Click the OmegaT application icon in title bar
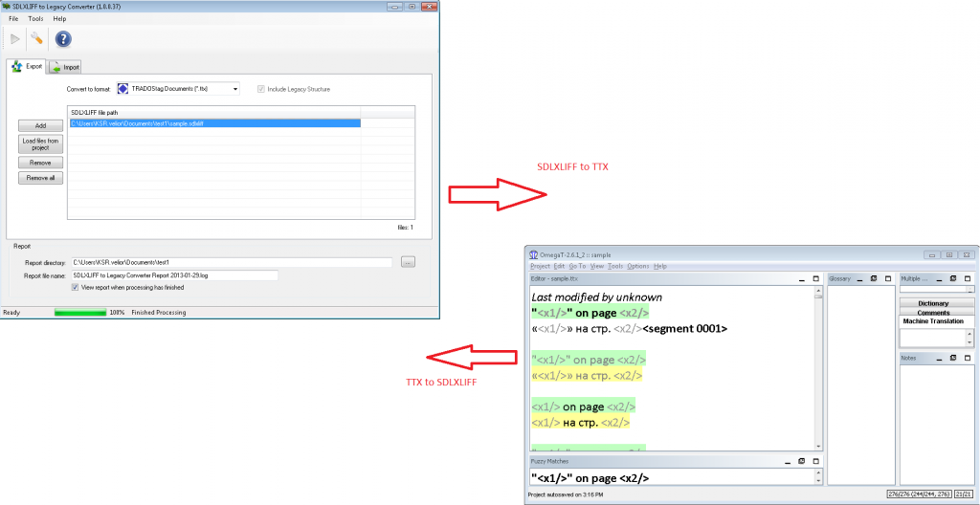The height and width of the screenshot is (505, 980). tap(534, 255)
